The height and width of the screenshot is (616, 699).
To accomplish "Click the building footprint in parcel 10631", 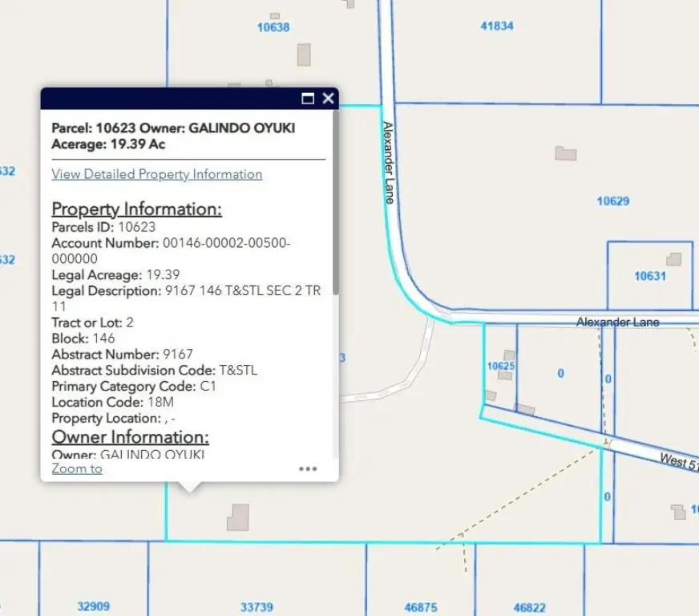I will (x=674, y=259).
